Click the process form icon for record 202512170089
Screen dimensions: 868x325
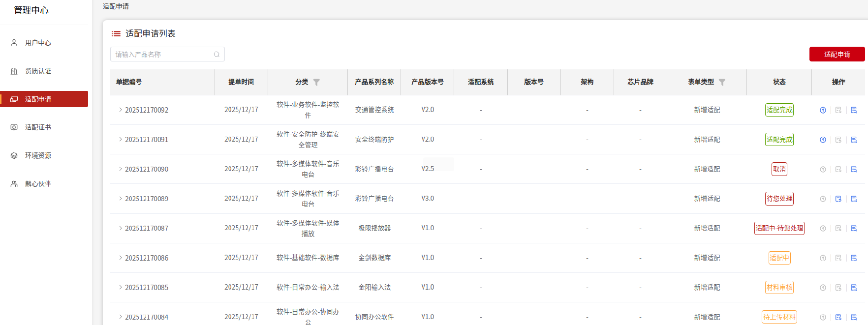coord(838,199)
